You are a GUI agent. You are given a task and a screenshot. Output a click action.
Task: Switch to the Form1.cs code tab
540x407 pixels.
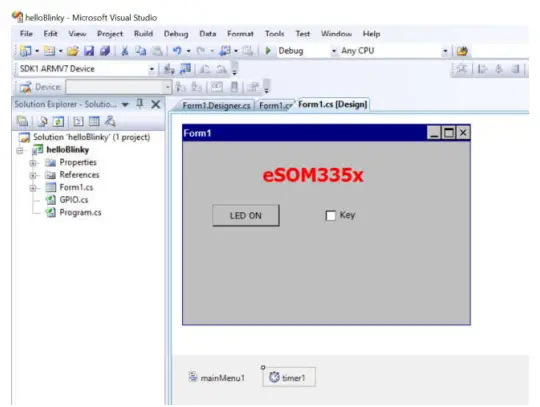[275, 106]
